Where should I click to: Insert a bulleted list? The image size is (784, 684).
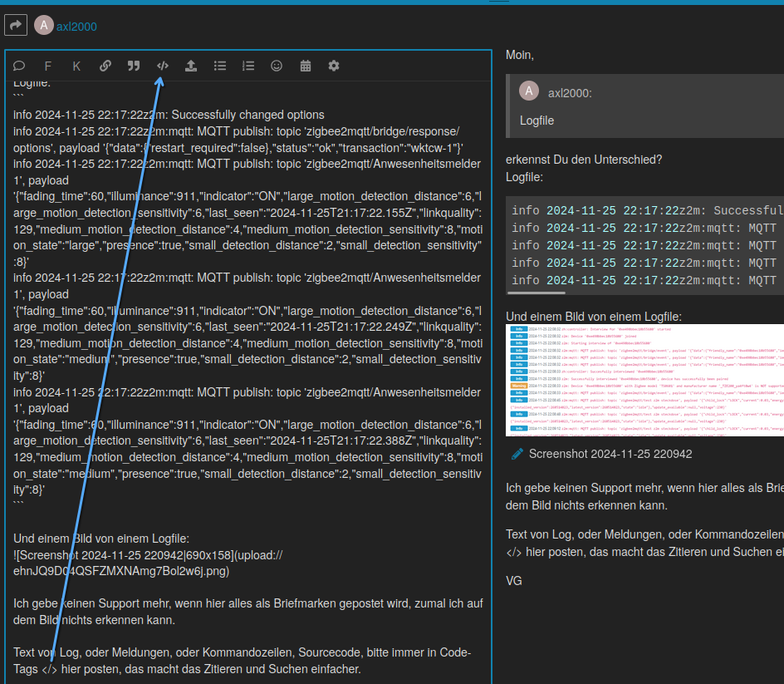220,66
